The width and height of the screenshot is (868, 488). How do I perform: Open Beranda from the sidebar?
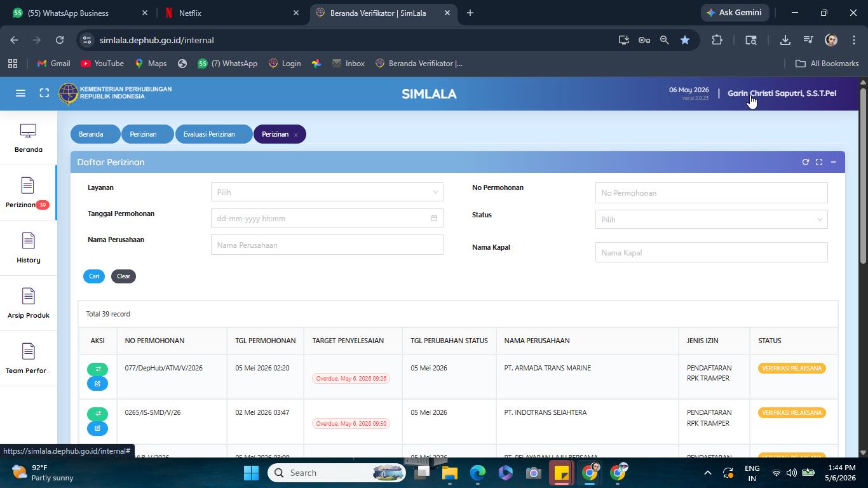28,138
